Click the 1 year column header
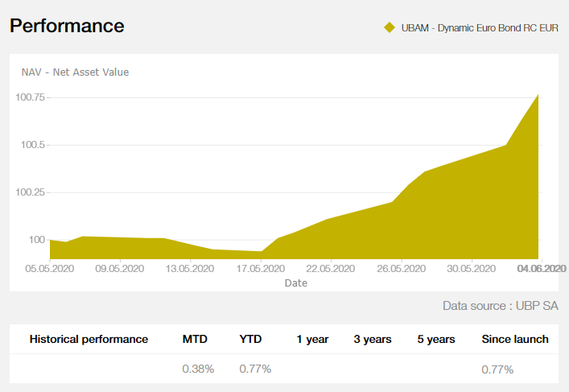This screenshot has width=569, height=392. click(x=312, y=339)
